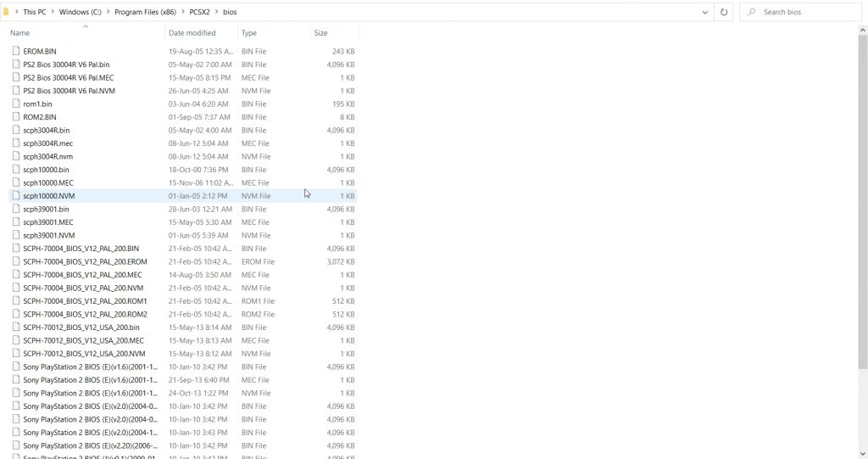Select file icon of rom1.bin
The width and height of the screenshot is (868, 459).
pos(16,104)
